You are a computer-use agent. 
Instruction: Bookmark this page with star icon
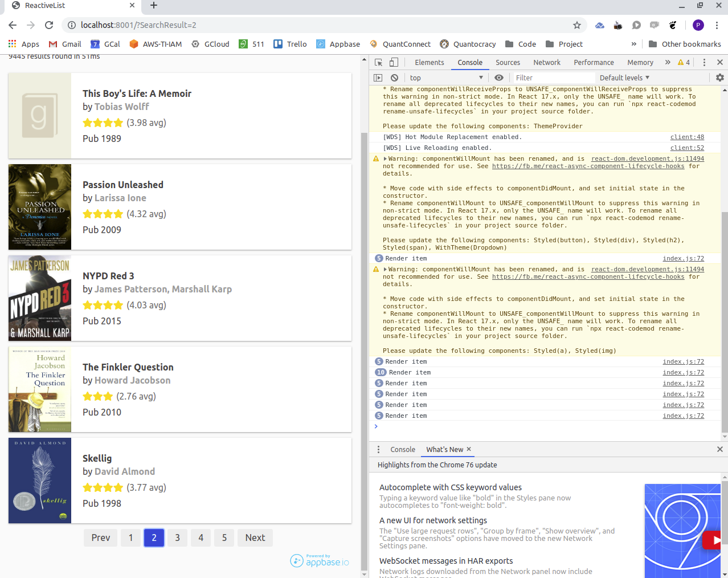pyautogui.click(x=577, y=25)
